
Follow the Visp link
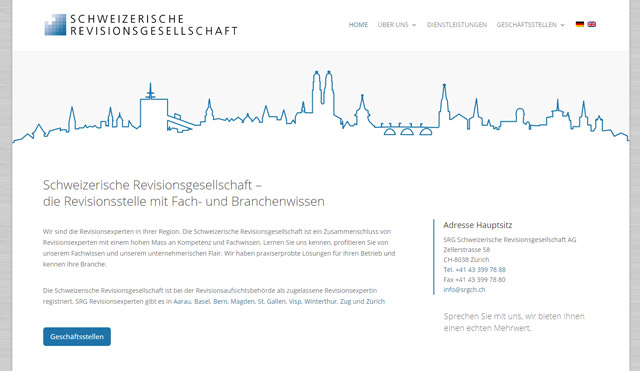[x=295, y=302]
